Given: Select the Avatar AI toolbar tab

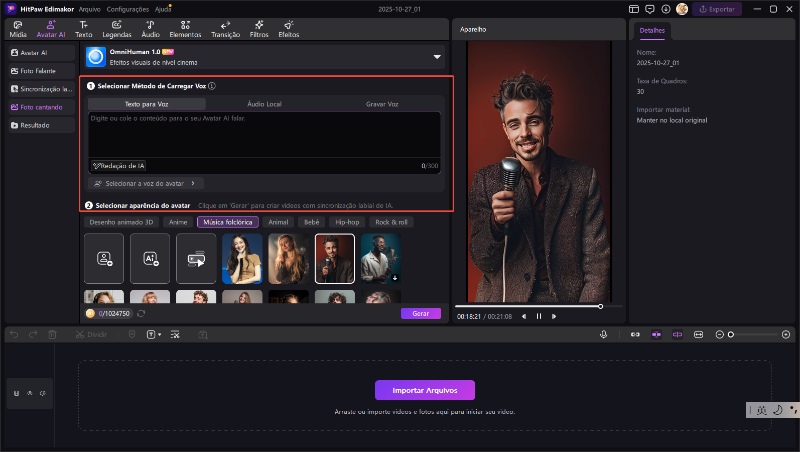Looking at the screenshot, I should 51,29.
